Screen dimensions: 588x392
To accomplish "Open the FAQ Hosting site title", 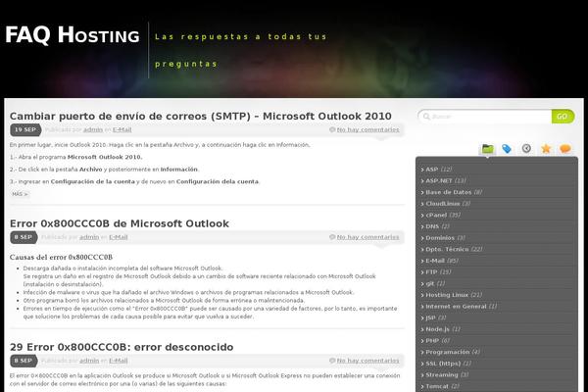I will 73,35.
